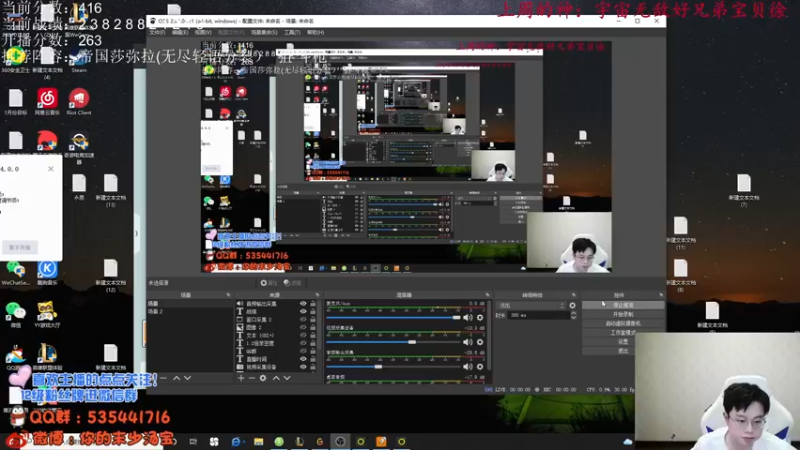The width and height of the screenshot is (800, 450).
Task: Toggle visibility of 直播时间 source
Action: [x=303, y=359]
